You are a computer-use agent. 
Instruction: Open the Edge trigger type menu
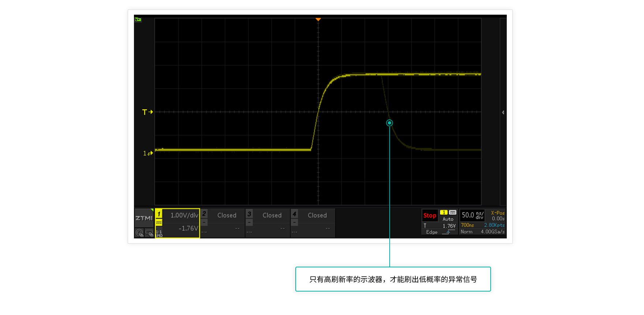[432, 232]
